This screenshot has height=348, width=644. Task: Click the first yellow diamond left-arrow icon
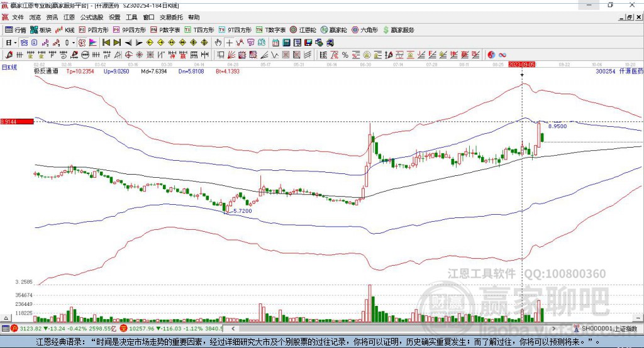pyautogui.click(x=150, y=43)
